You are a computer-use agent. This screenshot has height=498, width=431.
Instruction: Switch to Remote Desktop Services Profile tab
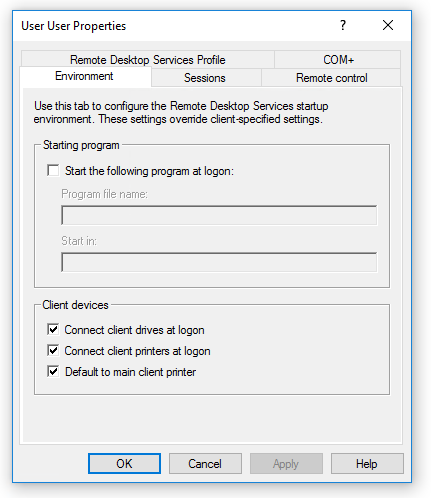(148, 60)
